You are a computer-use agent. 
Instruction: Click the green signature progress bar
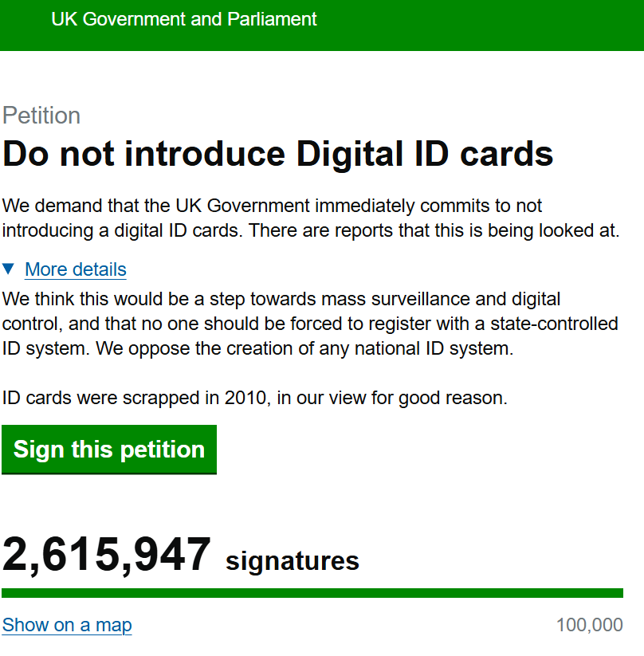312,593
